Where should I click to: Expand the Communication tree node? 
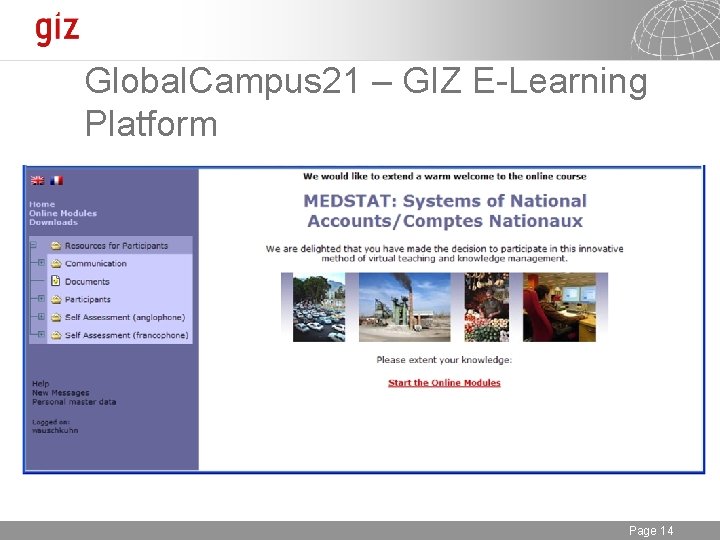pyautogui.click(x=41, y=263)
